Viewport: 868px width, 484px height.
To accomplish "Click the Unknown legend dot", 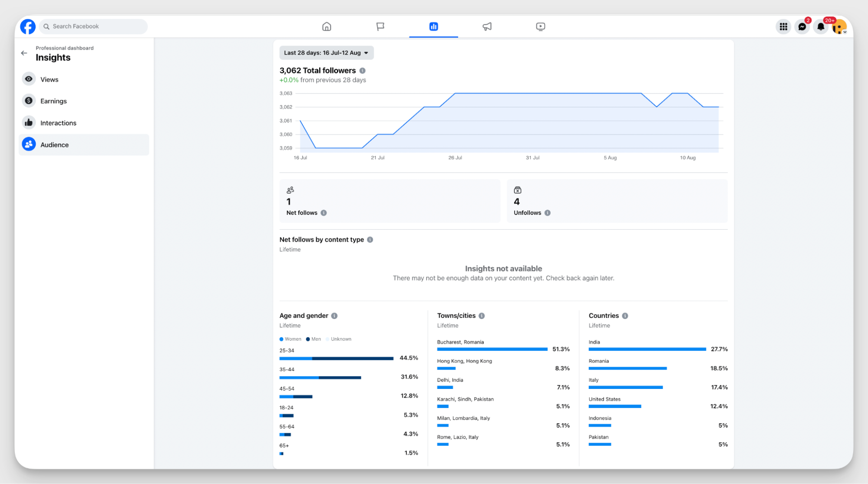I will pyautogui.click(x=328, y=339).
